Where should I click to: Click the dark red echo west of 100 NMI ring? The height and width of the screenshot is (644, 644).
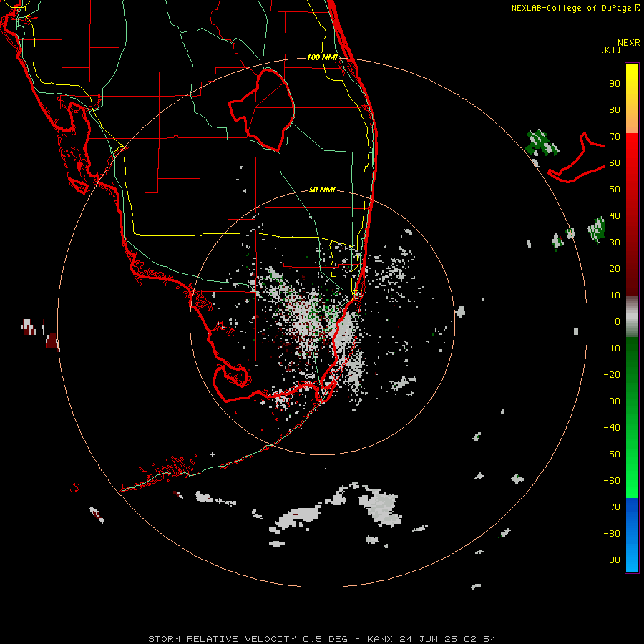click(x=52, y=341)
